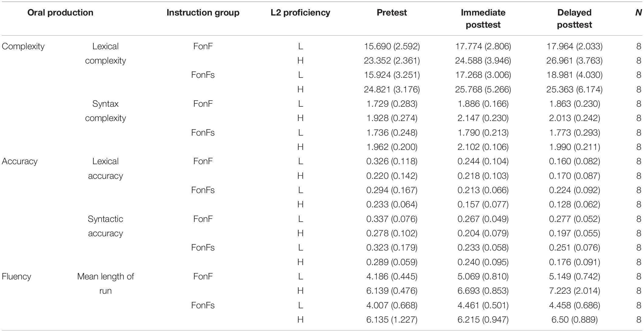Click the Lexical accuracy subcategory cell

click(x=106, y=168)
